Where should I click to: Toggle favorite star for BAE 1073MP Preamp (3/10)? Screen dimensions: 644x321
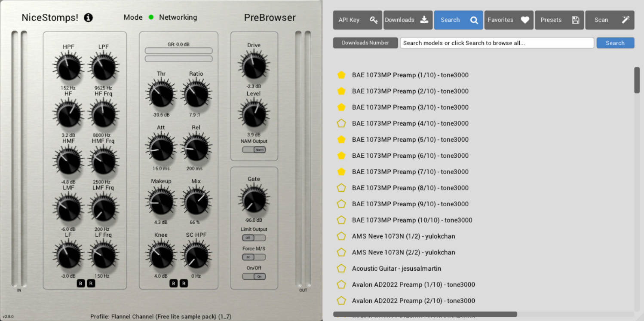(341, 107)
